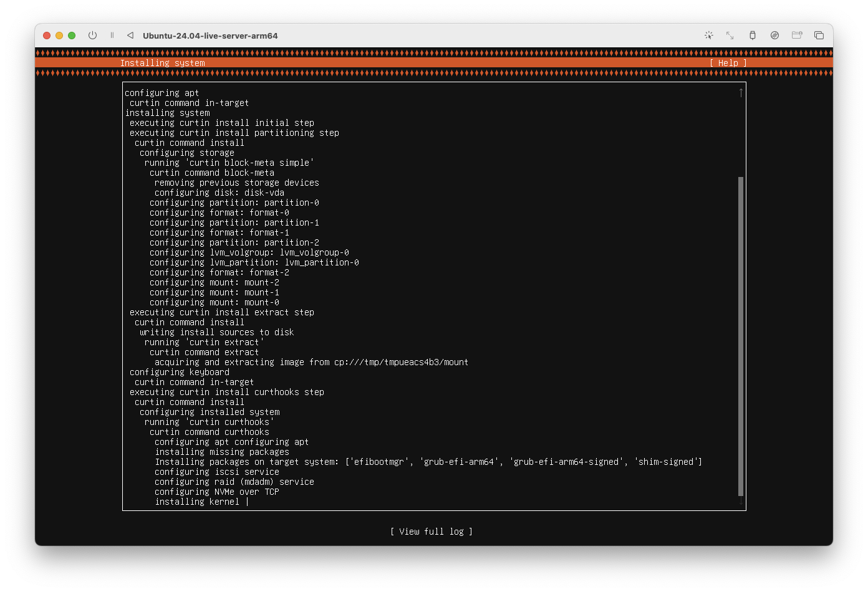
Task: Click the scroll-up arrow of the log
Action: pyautogui.click(x=741, y=93)
